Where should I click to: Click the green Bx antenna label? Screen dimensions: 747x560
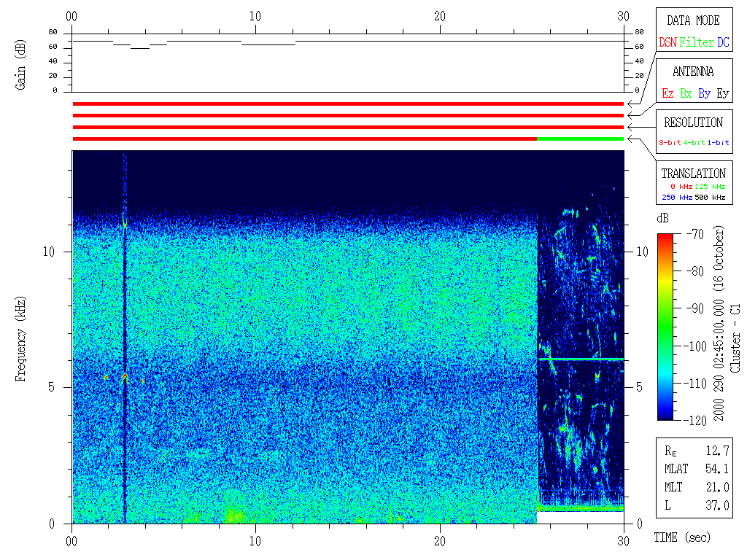tap(686, 94)
